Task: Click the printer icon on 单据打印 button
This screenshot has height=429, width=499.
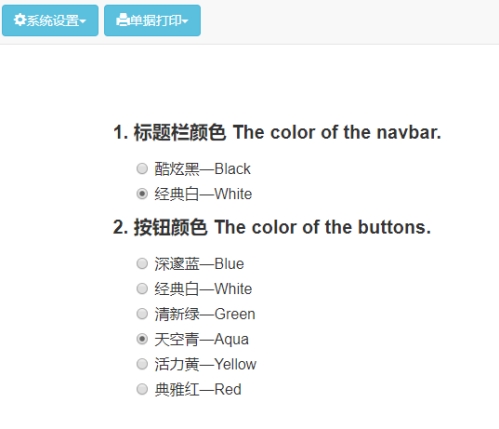Action: pyautogui.click(x=123, y=20)
